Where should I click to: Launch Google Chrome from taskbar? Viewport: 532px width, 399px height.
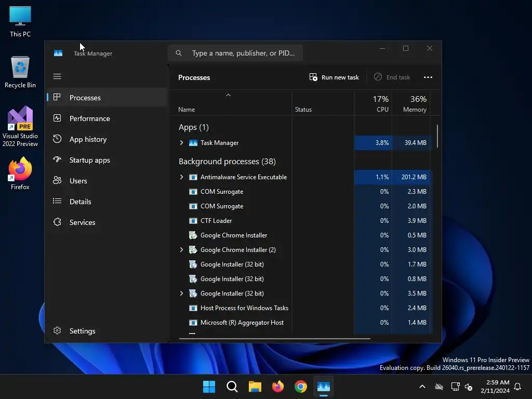pyautogui.click(x=301, y=387)
